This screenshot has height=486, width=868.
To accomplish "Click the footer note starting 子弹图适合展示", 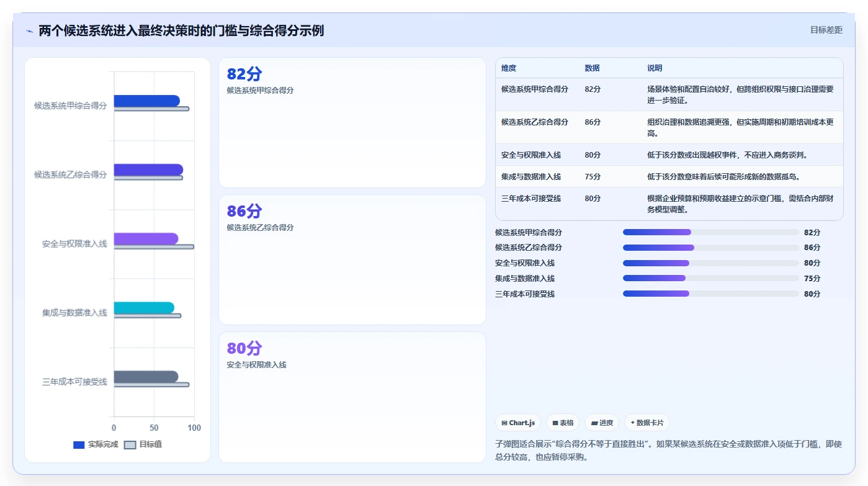I will (669, 451).
